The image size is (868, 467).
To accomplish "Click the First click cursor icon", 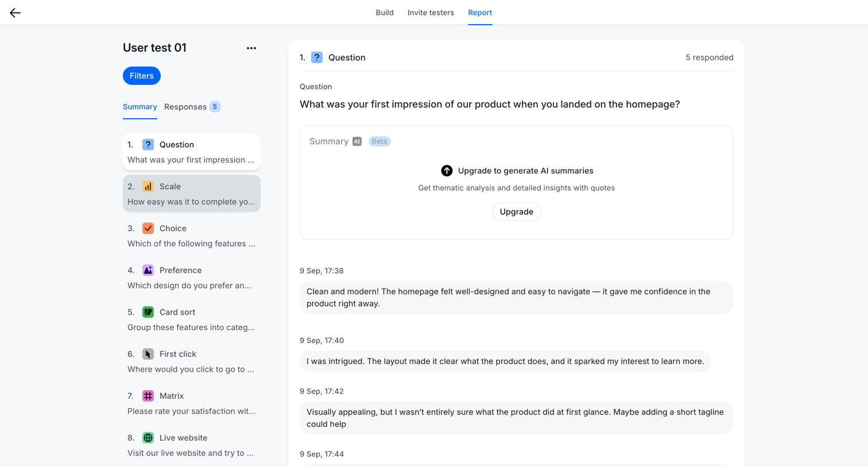I will click(x=148, y=354).
